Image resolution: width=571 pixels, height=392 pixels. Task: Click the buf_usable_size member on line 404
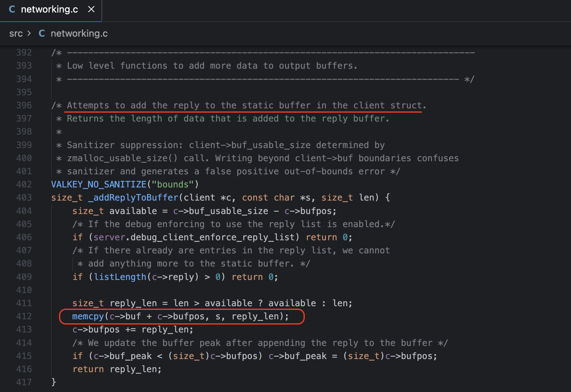coord(228,211)
